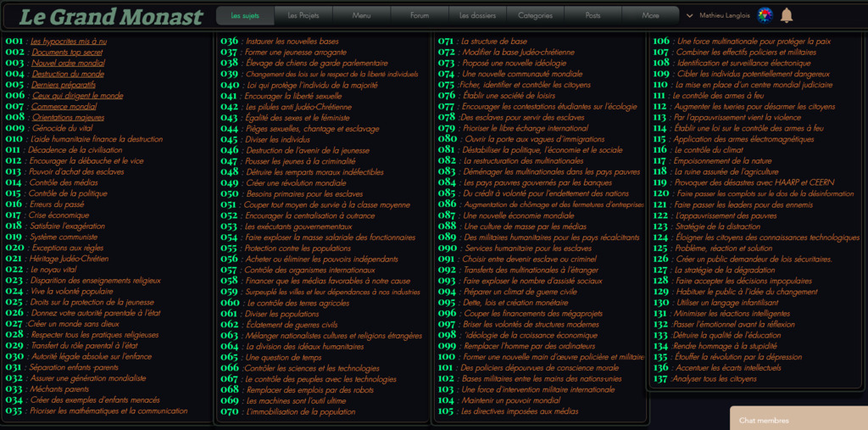This screenshot has width=868, height=430.
Task: Click the Commerce mondial link
Action: pyautogui.click(x=64, y=107)
